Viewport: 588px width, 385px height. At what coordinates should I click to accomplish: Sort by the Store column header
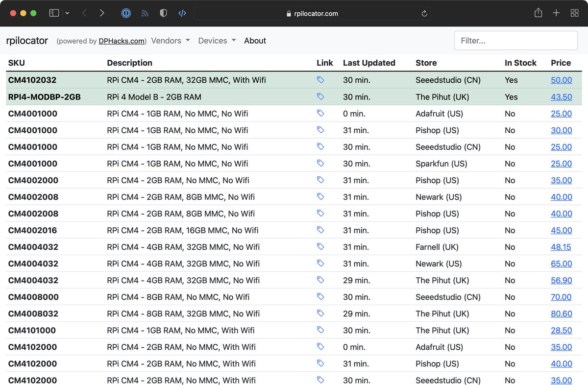click(426, 63)
